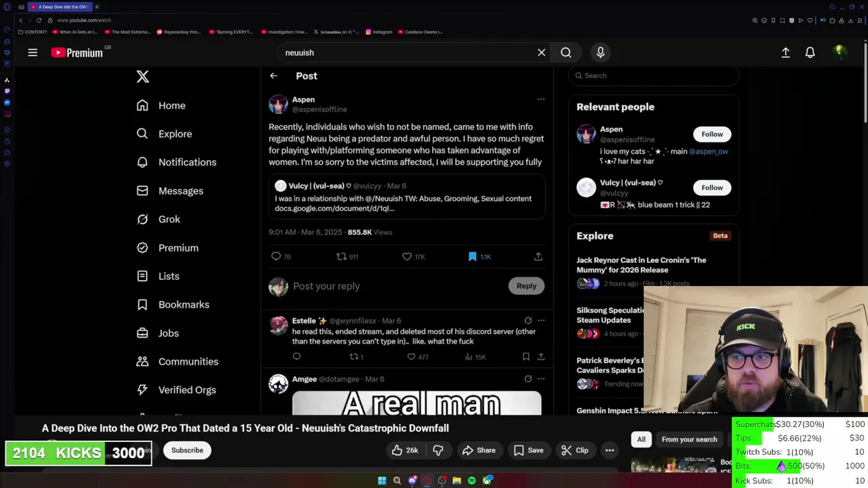Open the Candace Owens bookmark
Screen dimensions: 868x488
click(420, 32)
